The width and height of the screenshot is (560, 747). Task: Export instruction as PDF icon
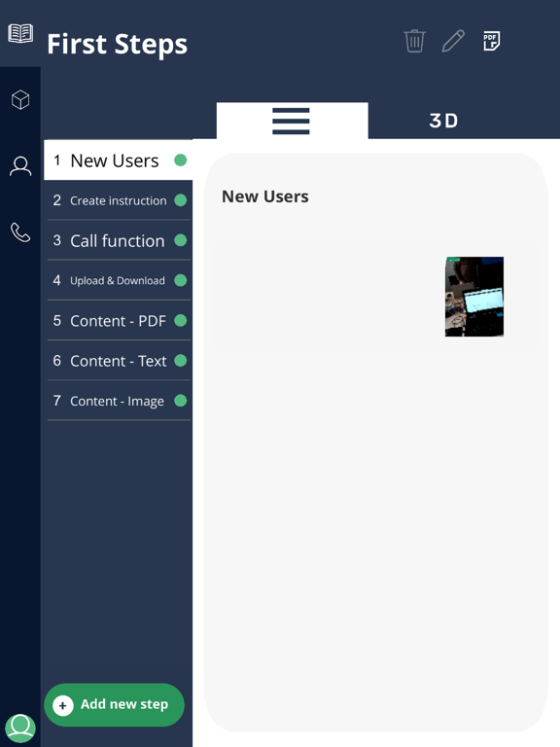(491, 41)
